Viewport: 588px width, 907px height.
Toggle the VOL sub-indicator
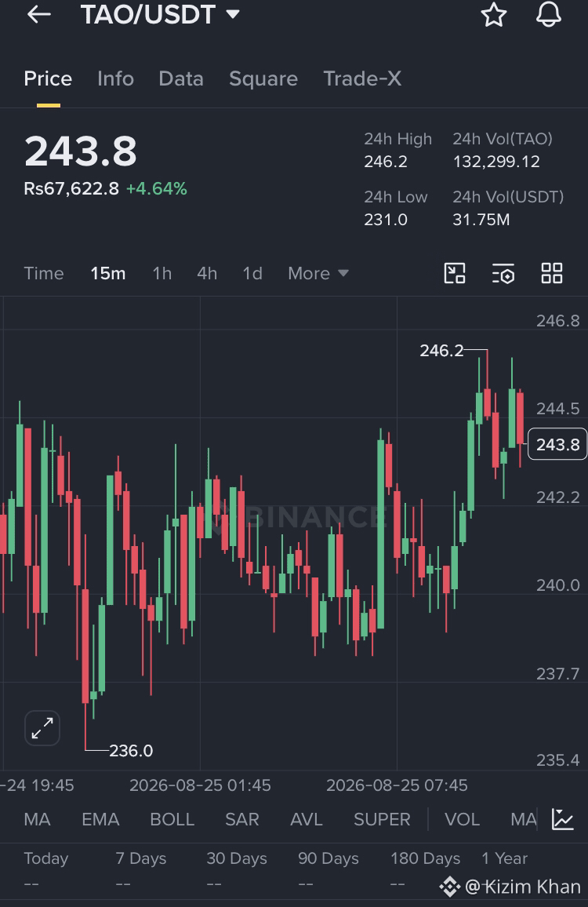click(x=462, y=819)
